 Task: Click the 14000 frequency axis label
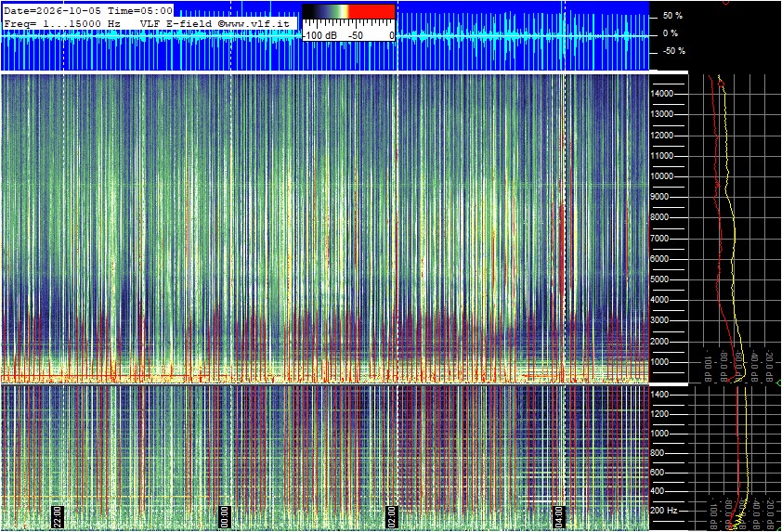pyautogui.click(x=662, y=94)
